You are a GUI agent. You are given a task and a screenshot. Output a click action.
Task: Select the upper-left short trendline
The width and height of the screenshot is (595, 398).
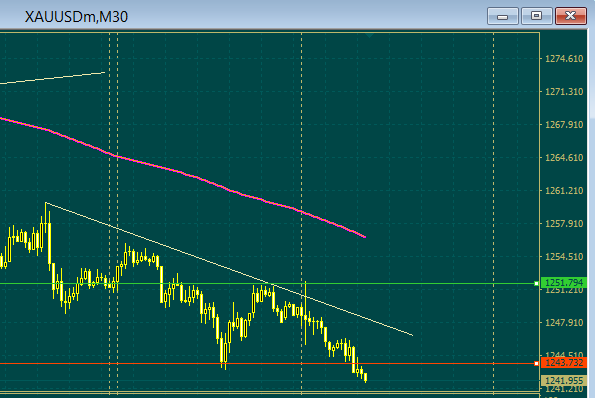[x=52, y=78]
